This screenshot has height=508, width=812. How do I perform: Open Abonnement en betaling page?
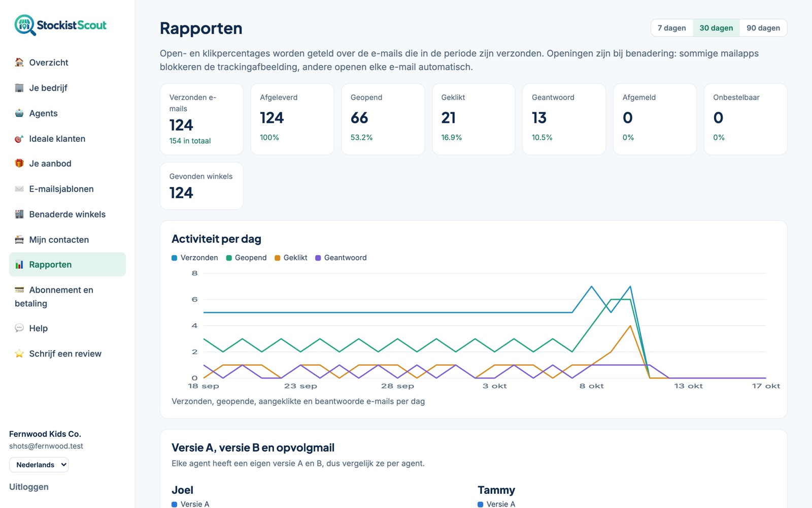(x=67, y=297)
